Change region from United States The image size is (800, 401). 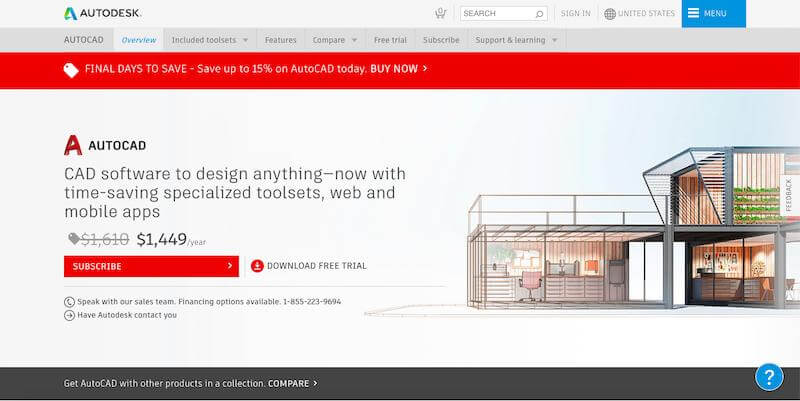646,14
